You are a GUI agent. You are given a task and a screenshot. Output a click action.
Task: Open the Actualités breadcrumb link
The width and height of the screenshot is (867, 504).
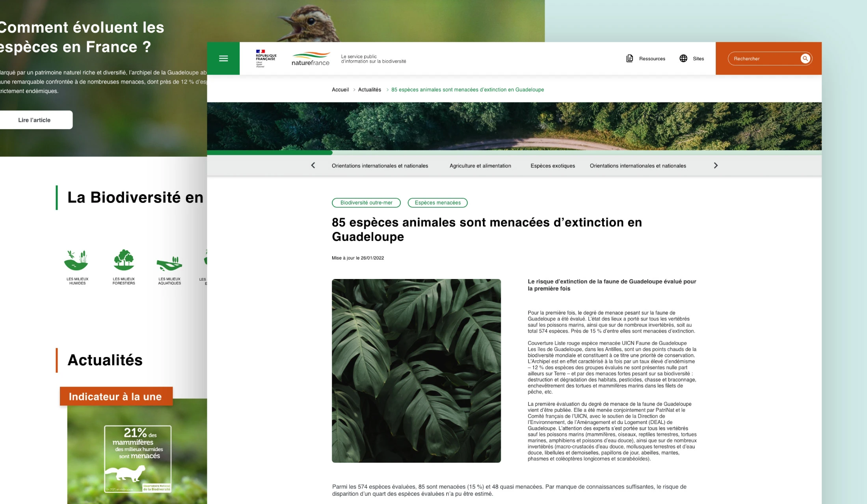pos(369,89)
